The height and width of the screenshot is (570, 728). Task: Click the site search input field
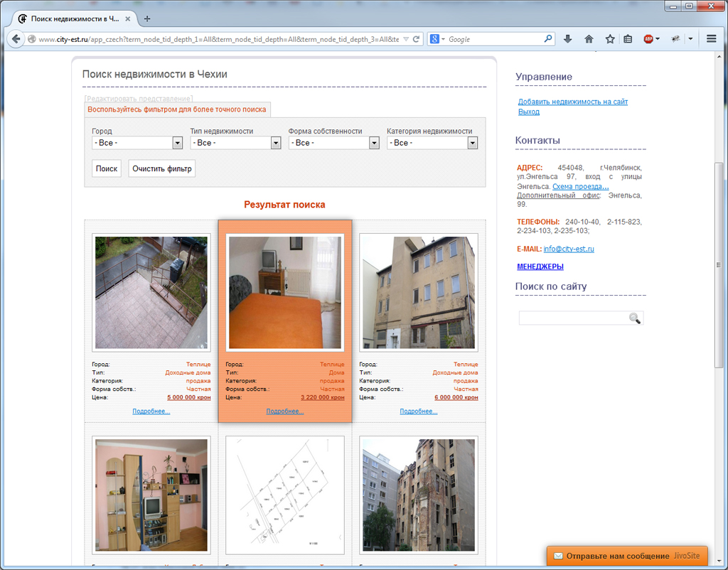click(574, 318)
